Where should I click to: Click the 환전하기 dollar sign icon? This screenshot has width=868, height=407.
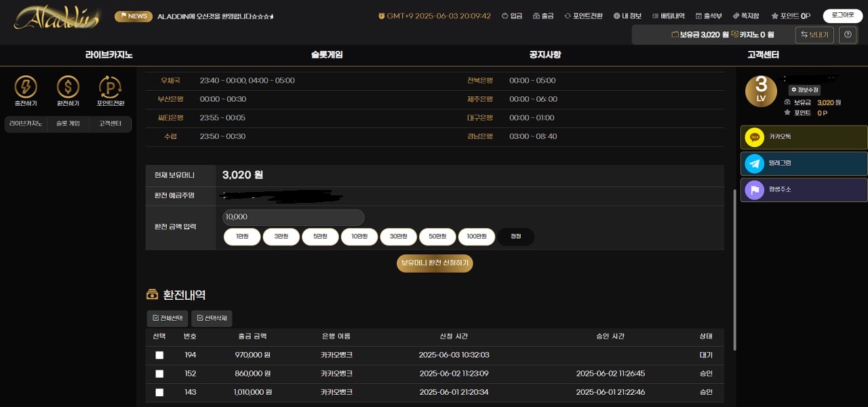click(x=68, y=87)
